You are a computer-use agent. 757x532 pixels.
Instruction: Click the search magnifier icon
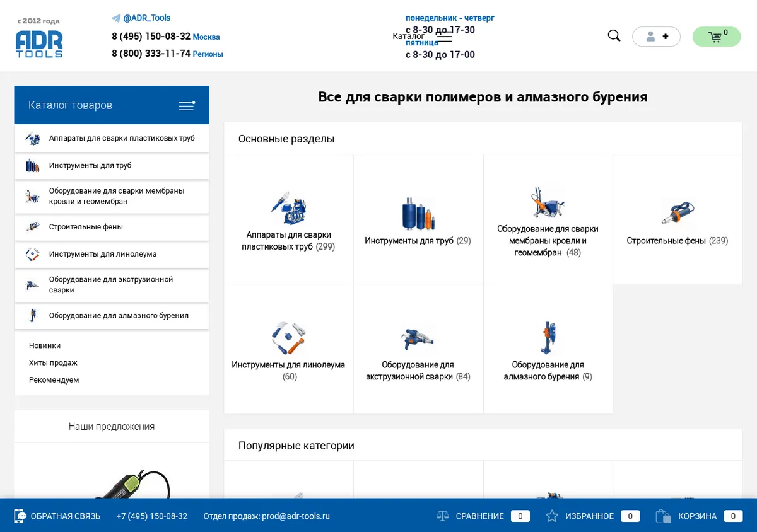(614, 36)
